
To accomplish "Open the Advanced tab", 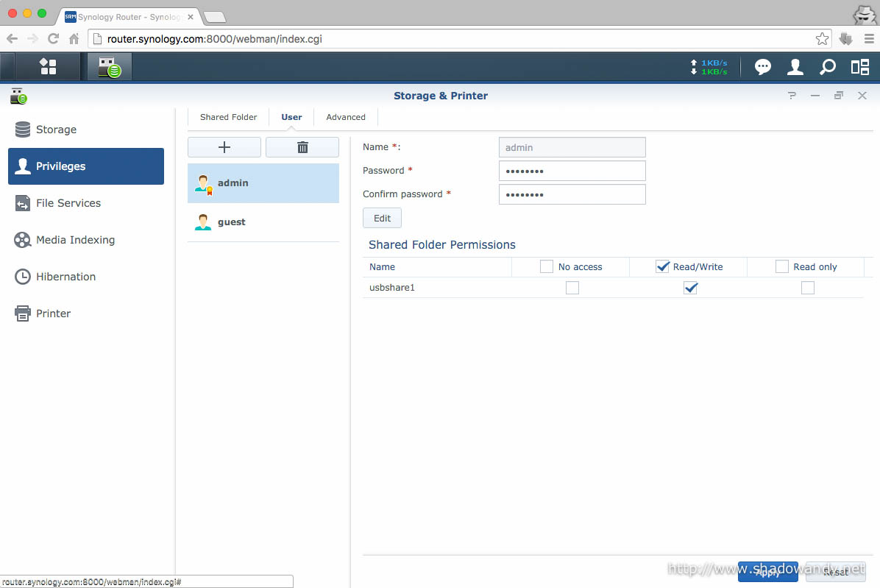I will click(x=346, y=117).
